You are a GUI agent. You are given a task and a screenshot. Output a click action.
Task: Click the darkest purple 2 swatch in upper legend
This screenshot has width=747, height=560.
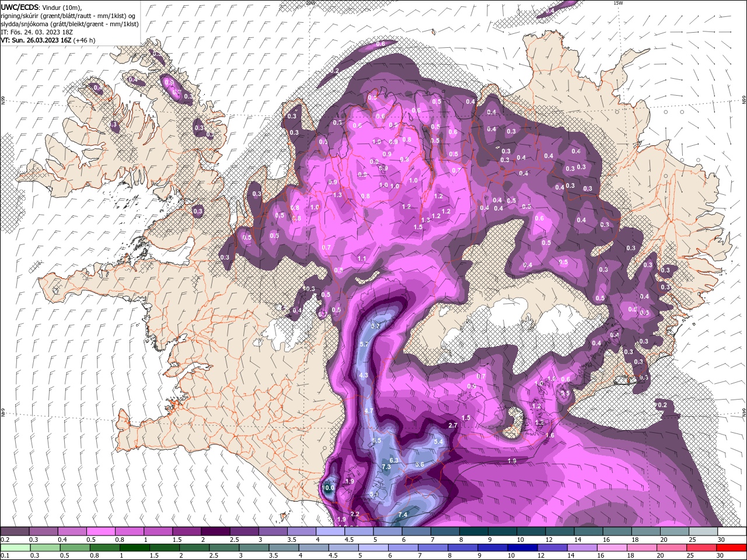pyautogui.click(x=215, y=531)
